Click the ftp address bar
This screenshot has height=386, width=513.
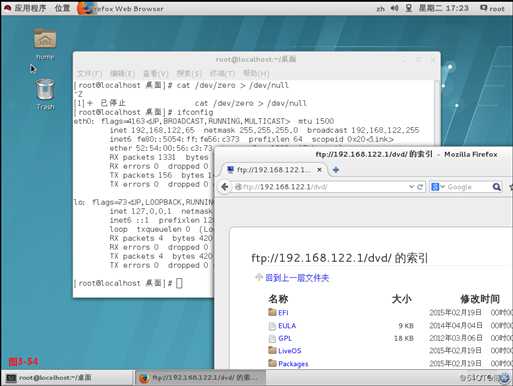(x=320, y=187)
